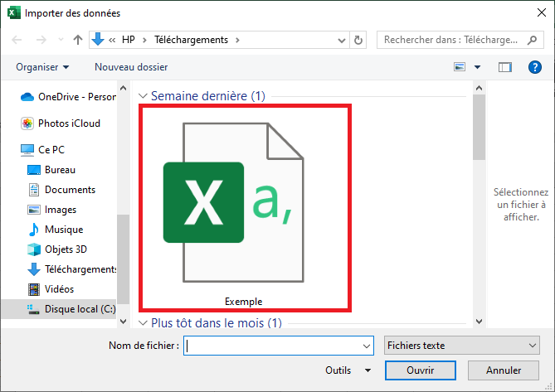Change the view with the view icon

460,67
